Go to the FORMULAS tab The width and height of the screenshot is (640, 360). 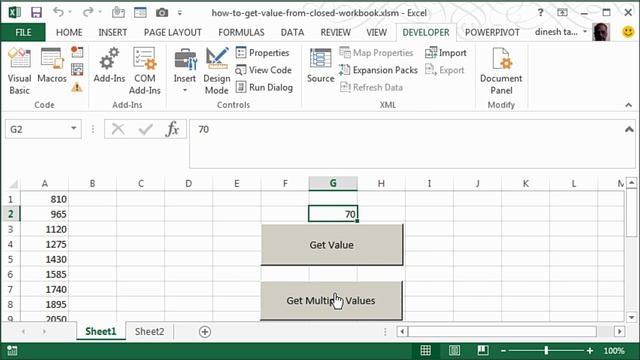(241, 32)
